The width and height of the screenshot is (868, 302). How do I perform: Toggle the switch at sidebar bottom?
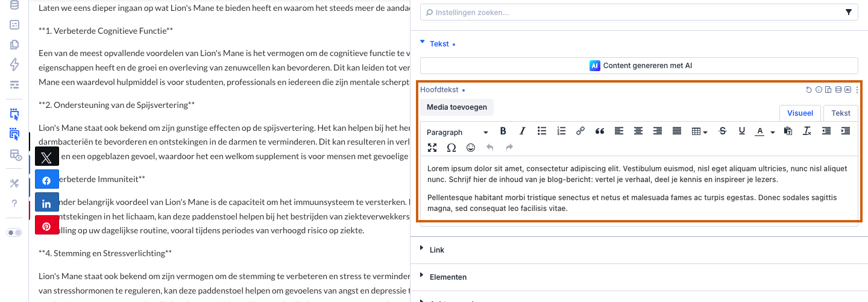[14, 233]
